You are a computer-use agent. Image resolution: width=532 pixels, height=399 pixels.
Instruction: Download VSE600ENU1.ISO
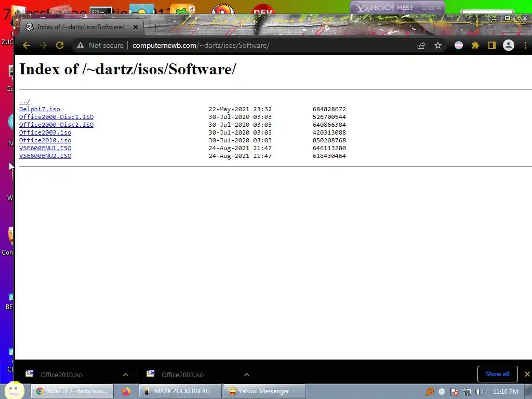pyautogui.click(x=45, y=148)
